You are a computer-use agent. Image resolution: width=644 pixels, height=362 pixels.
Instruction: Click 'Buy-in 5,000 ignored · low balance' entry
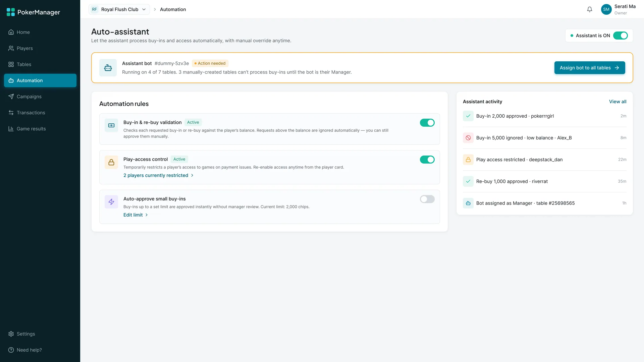pos(545,138)
